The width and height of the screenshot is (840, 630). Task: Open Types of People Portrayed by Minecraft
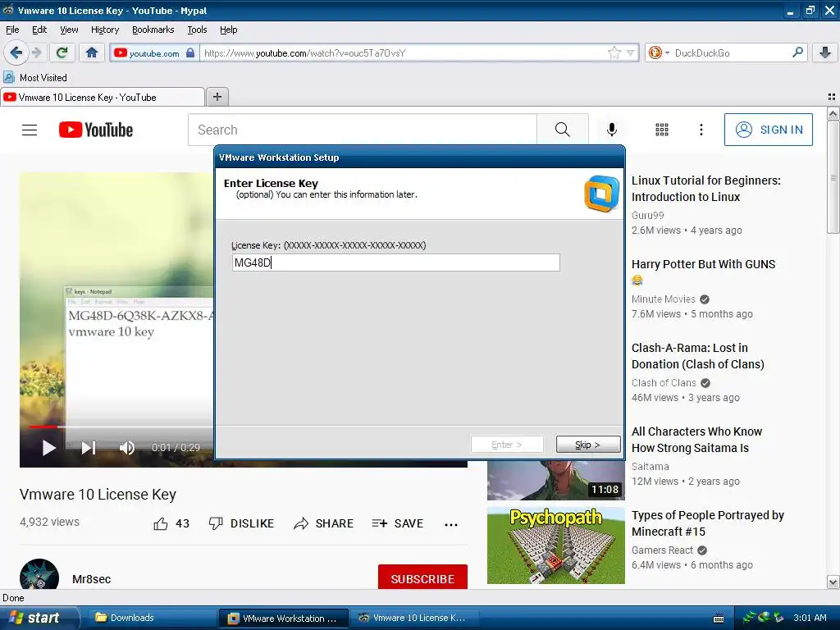[x=707, y=523]
